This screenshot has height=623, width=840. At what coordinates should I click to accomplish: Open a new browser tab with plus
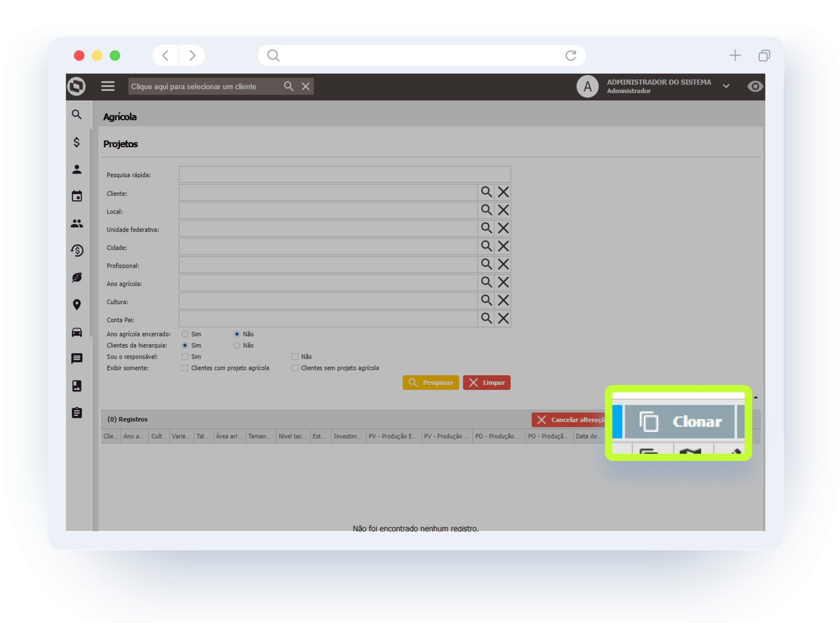click(x=735, y=55)
